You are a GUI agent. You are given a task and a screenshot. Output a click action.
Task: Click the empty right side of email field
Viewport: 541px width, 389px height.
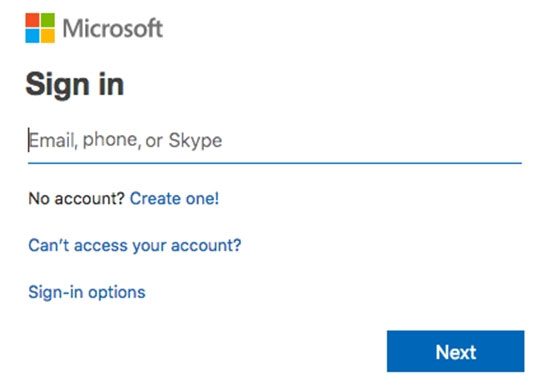[x=373, y=140]
